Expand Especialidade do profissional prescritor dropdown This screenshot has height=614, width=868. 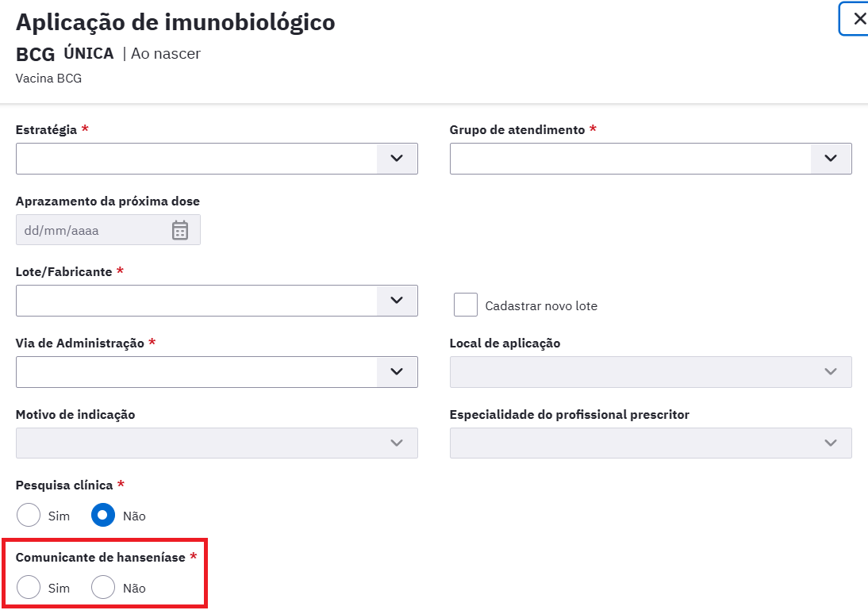pos(651,443)
